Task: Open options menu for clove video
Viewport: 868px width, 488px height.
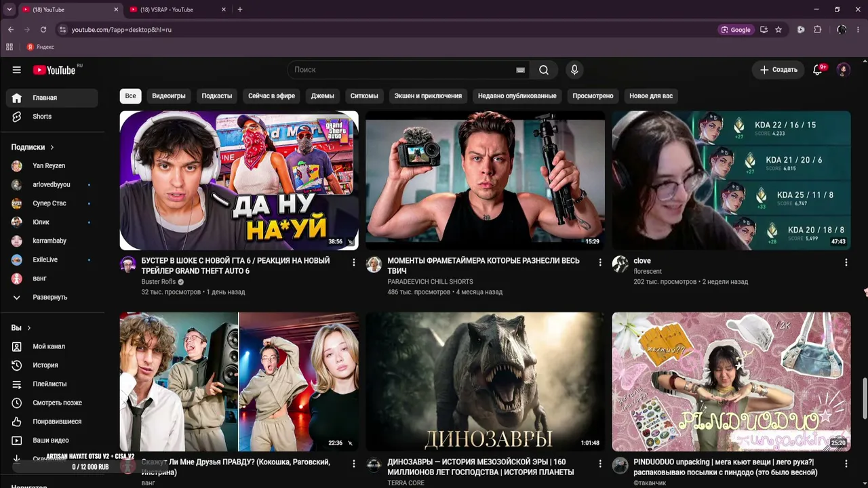Action: tap(846, 262)
